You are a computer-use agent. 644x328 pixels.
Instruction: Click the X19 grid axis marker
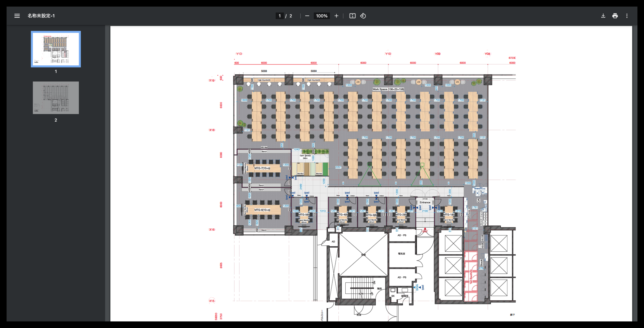pos(212,80)
